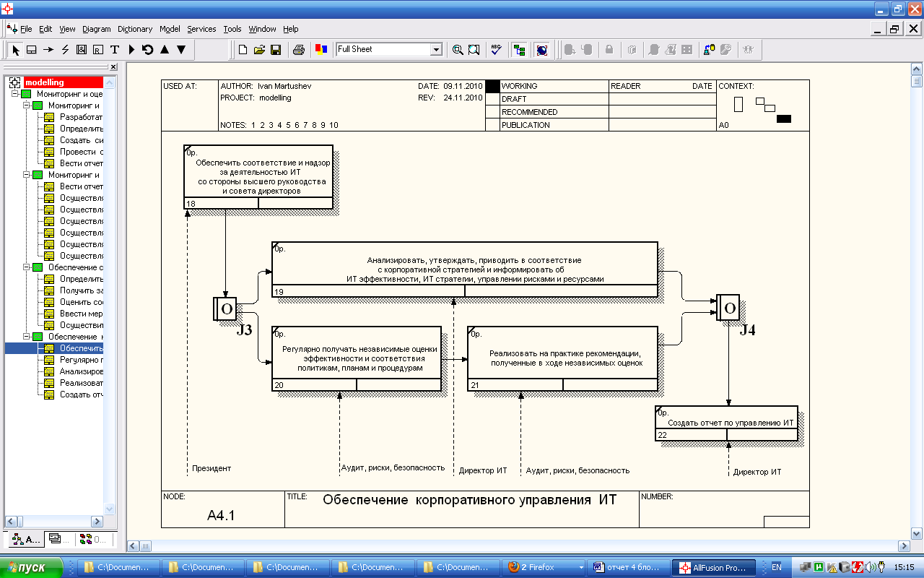This screenshot has height=578, width=924.
Task: Open the Dictionary menu
Action: pyautogui.click(x=135, y=29)
